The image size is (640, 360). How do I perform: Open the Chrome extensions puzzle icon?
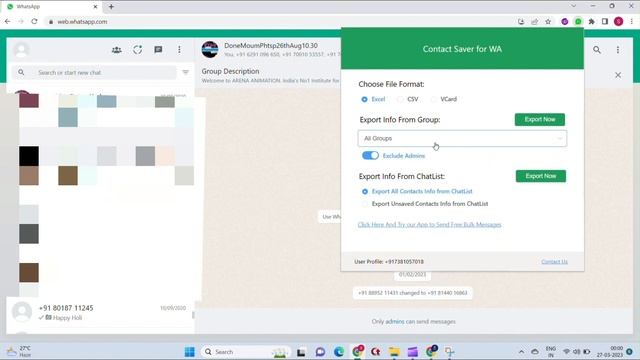click(x=591, y=22)
